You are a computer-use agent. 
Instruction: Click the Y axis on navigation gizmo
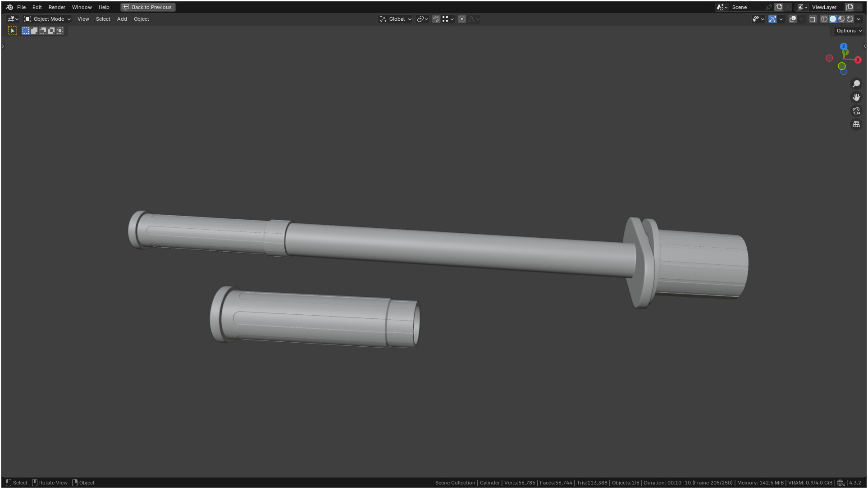pyautogui.click(x=845, y=52)
